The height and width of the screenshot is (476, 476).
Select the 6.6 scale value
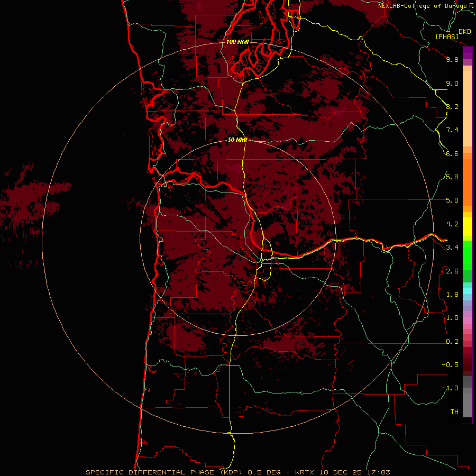(452, 153)
